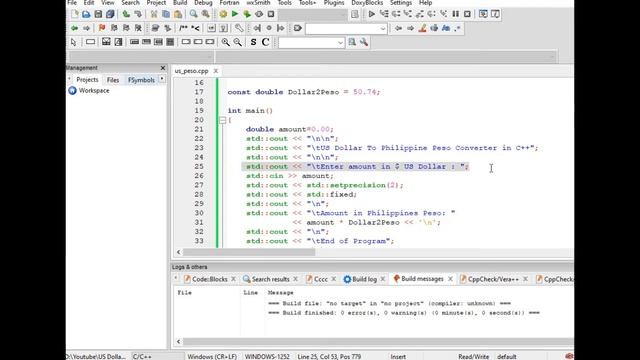
Task: Click the wrench Options icon
Action: coord(364,42)
